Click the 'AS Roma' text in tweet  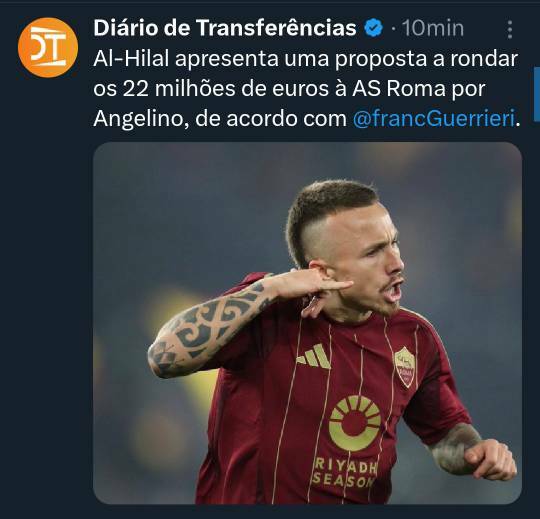click(x=398, y=89)
